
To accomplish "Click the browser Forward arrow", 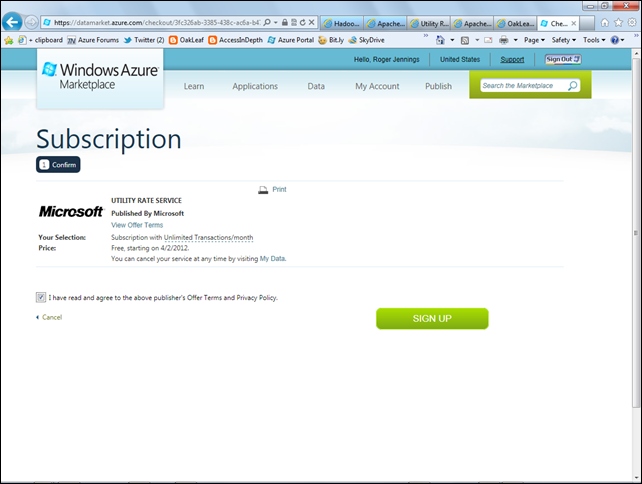I will point(32,22).
